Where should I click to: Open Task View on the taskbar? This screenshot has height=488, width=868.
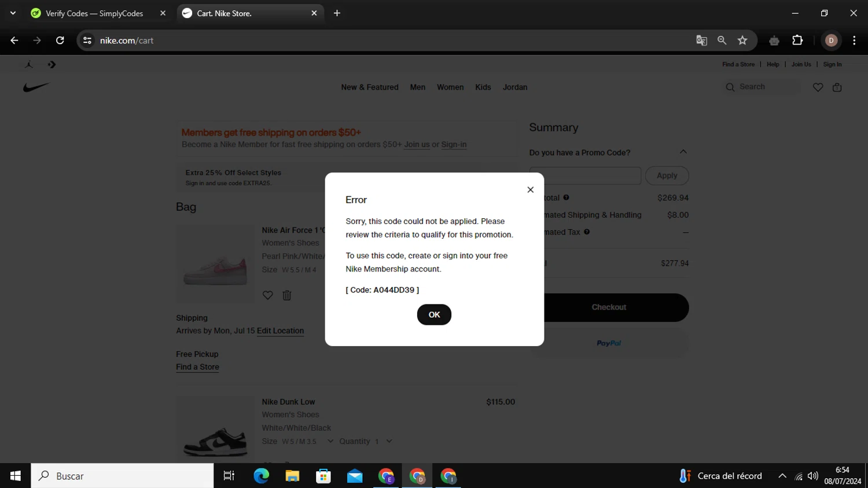[229, 476]
